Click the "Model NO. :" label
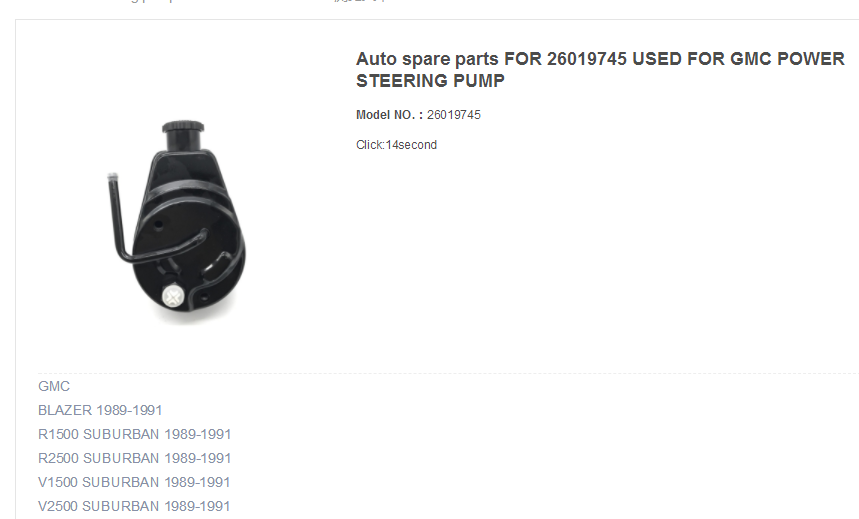The height and width of the screenshot is (519, 859). click(390, 115)
